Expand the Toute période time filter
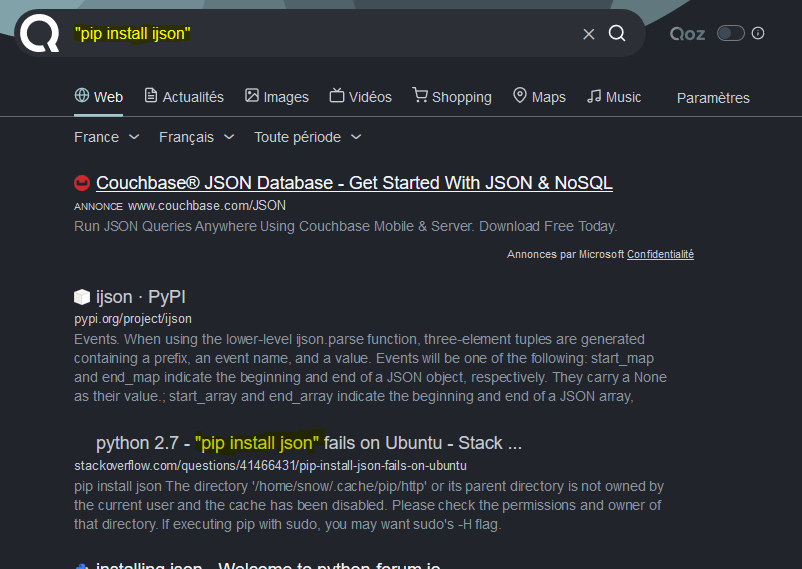The image size is (802, 569). (x=308, y=137)
